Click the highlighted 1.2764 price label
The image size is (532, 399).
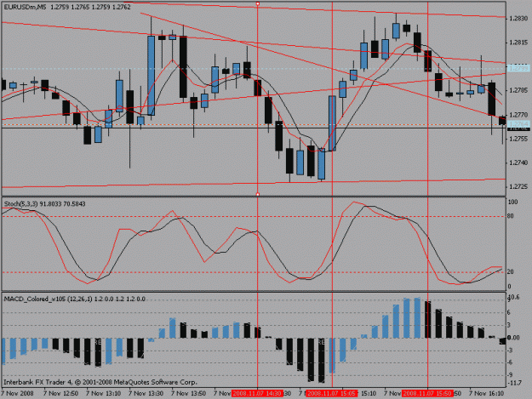coord(518,123)
